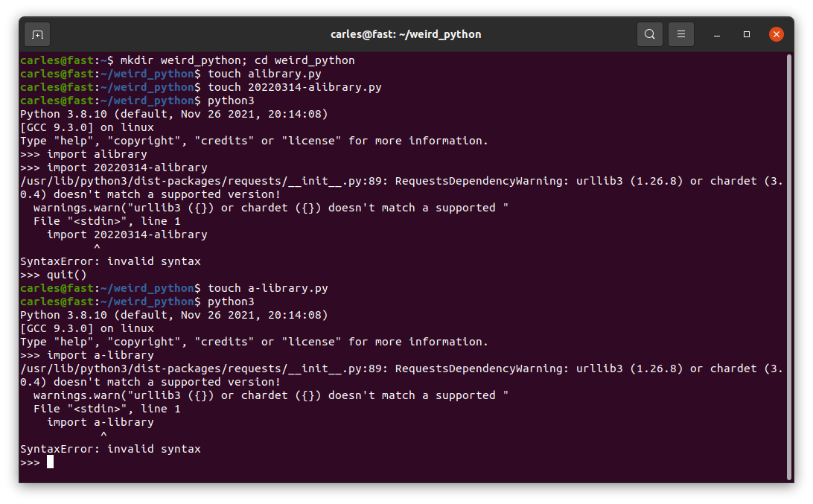Close the terminal window
Image resolution: width=813 pixels, height=504 pixels.
click(x=777, y=35)
